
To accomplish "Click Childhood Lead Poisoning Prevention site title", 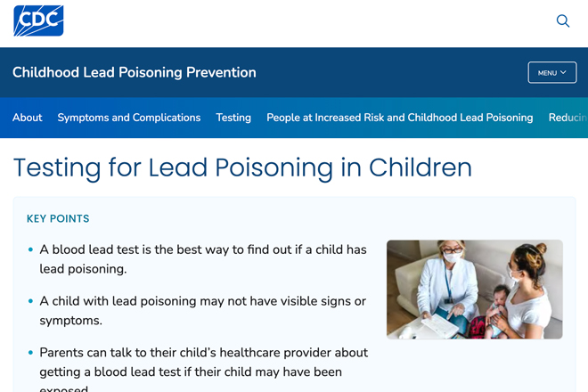I will pyautogui.click(x=135, y=72).
